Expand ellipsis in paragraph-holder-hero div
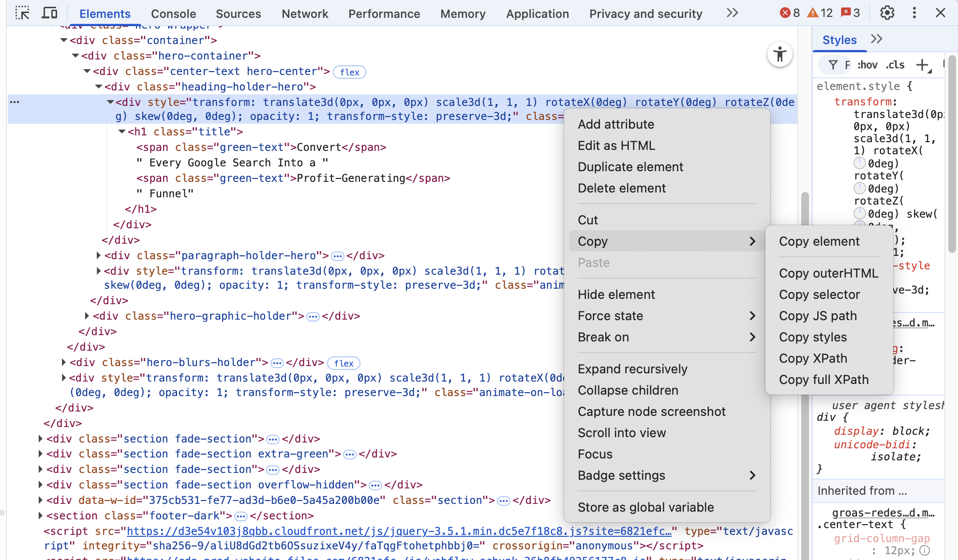Image resolution: width=958 pixels, height=560 pixels. tap(338, 256)
